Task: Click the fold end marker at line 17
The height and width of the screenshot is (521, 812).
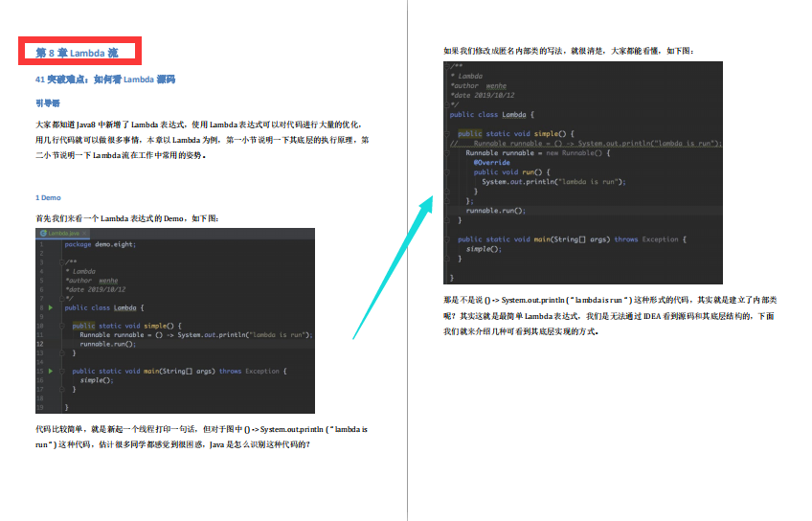Action: pyautogui.click(x=61, y=389)
